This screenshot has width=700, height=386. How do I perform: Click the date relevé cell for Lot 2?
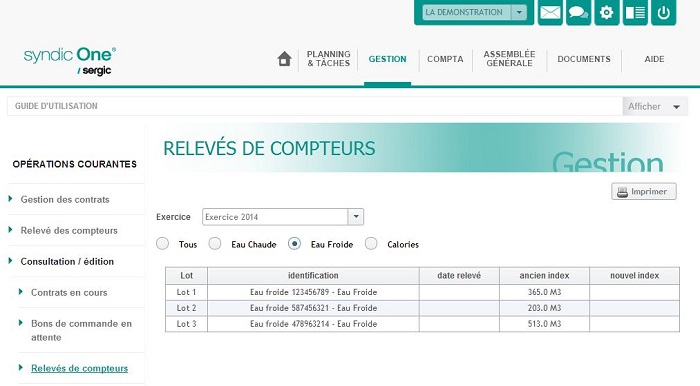pyautogui.click(x=459, y=308)
